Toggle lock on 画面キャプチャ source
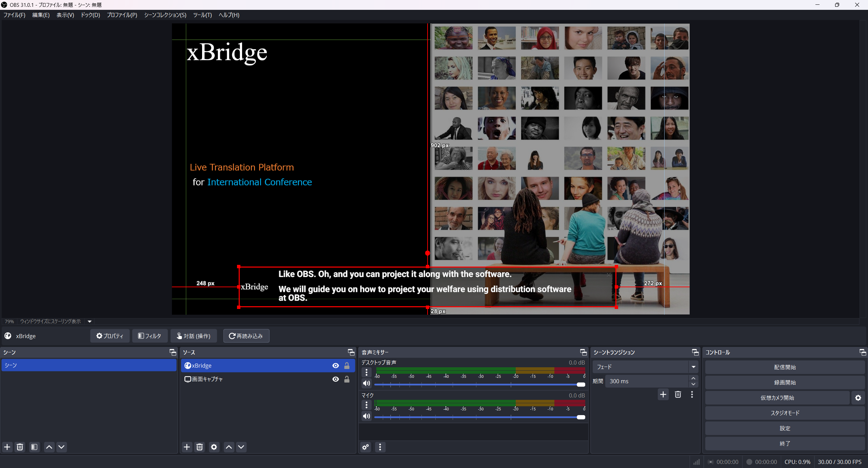 347,379
